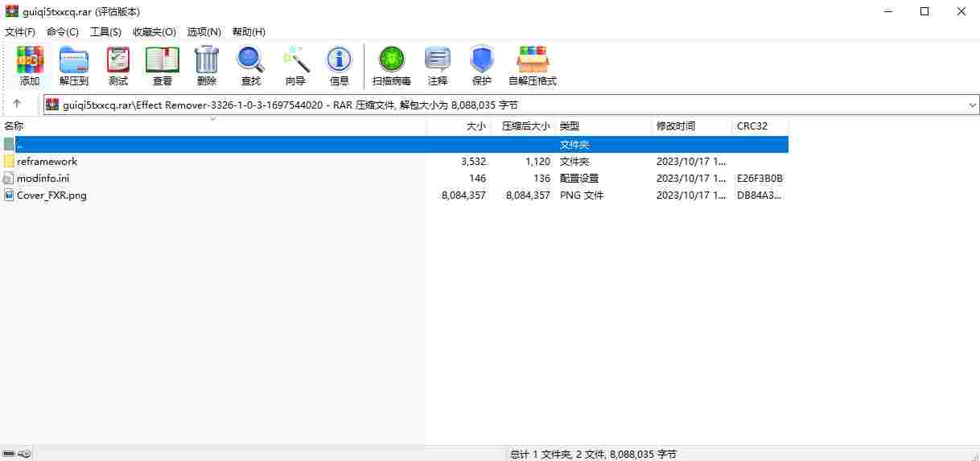
Task: Click the Cover_FXR.png file icon
Action: click(9, 195)
